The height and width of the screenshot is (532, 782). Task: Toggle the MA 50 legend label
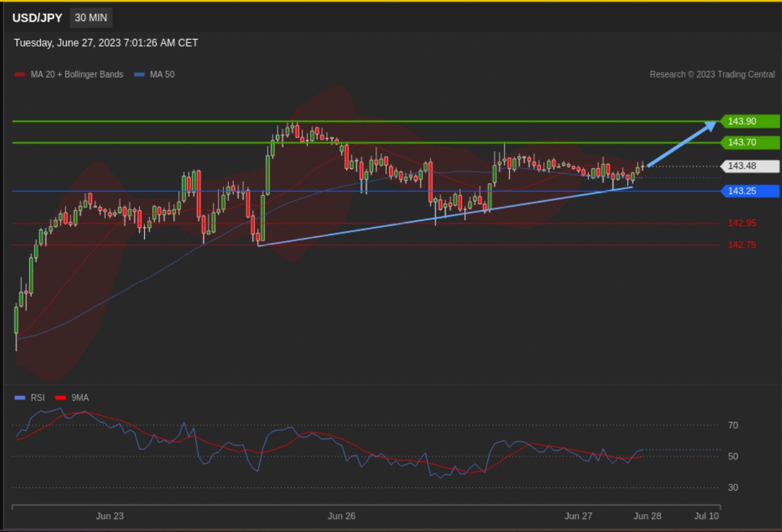[162, 75]
